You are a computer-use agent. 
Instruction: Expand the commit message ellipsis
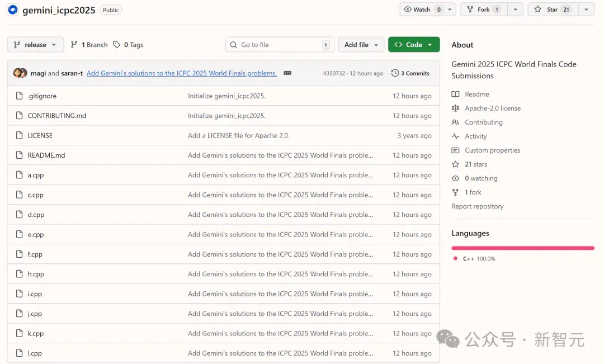click(x=287, y=73)
